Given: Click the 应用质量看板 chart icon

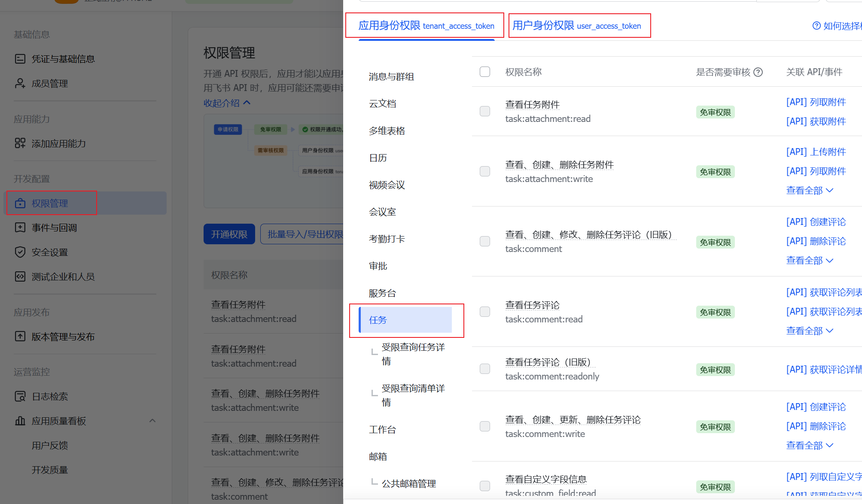Looking at the screenshot, I should [x=20, y=421].
